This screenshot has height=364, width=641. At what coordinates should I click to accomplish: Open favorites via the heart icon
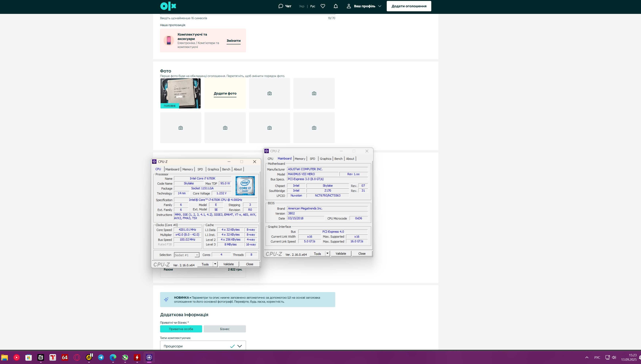pos(323,6)
